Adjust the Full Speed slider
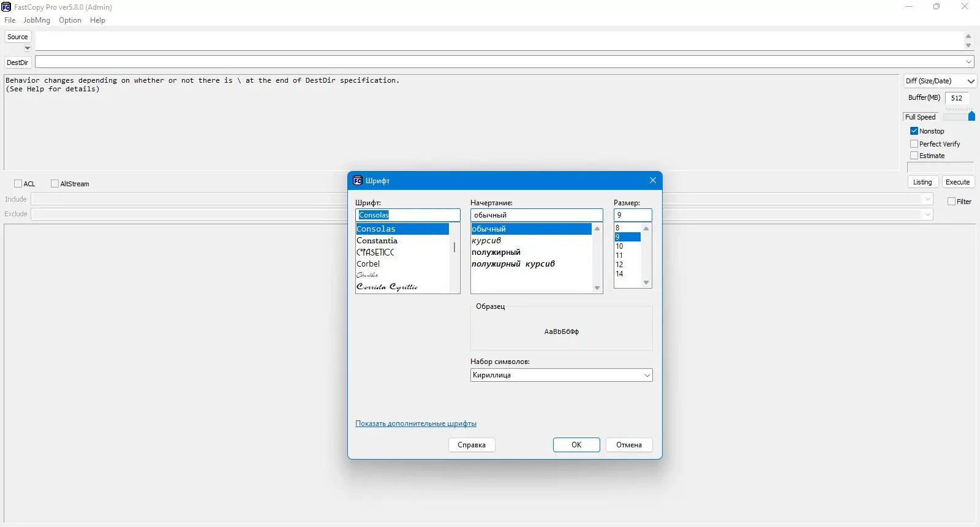Image resolution: width=980 pixels, height=527 pixels. [971, 116]
